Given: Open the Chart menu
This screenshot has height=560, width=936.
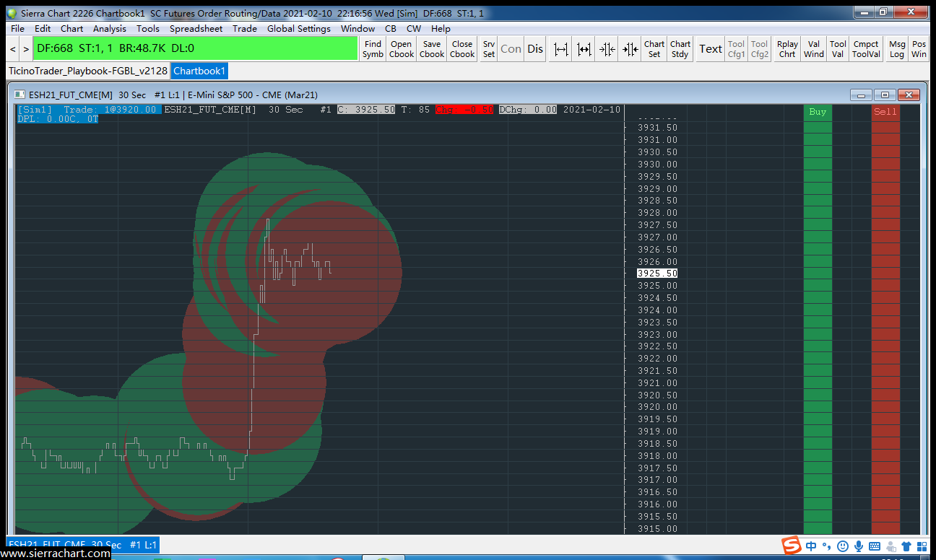Looking at the screenshot, I should coord(72,29).
